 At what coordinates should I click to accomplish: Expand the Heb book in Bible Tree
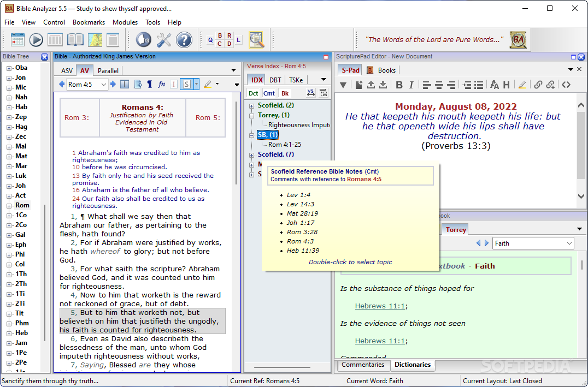(9, 333)
